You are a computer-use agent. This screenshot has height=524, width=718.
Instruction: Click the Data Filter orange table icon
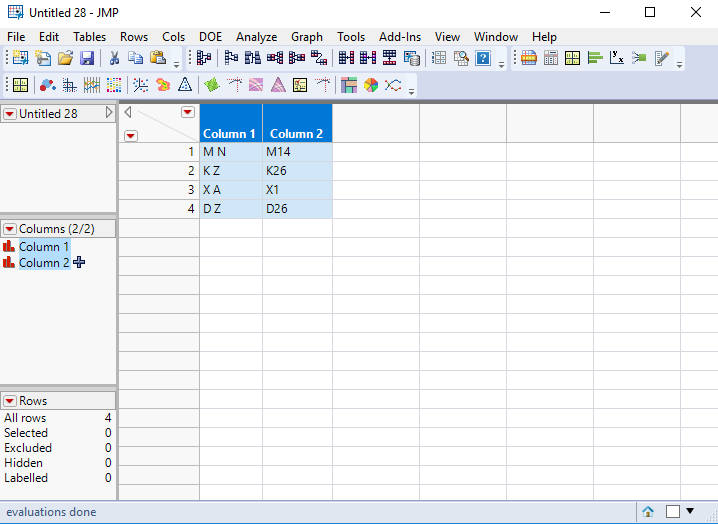[x=529, y=58]
